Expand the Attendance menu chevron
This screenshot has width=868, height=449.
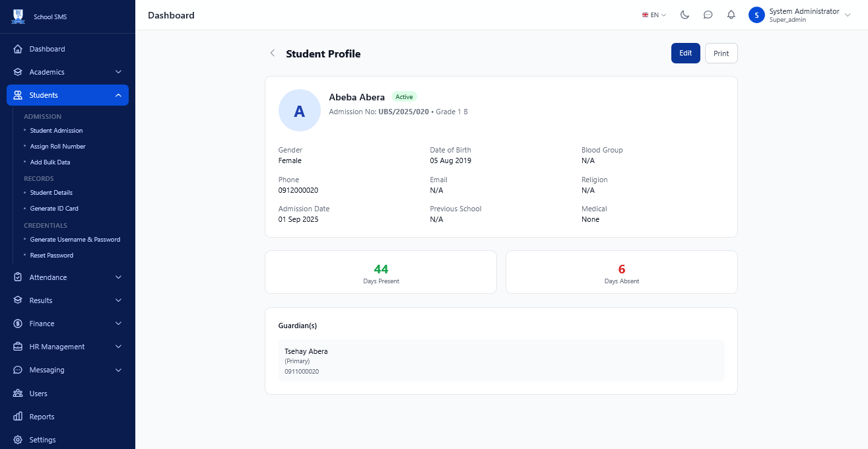[118, 277]
